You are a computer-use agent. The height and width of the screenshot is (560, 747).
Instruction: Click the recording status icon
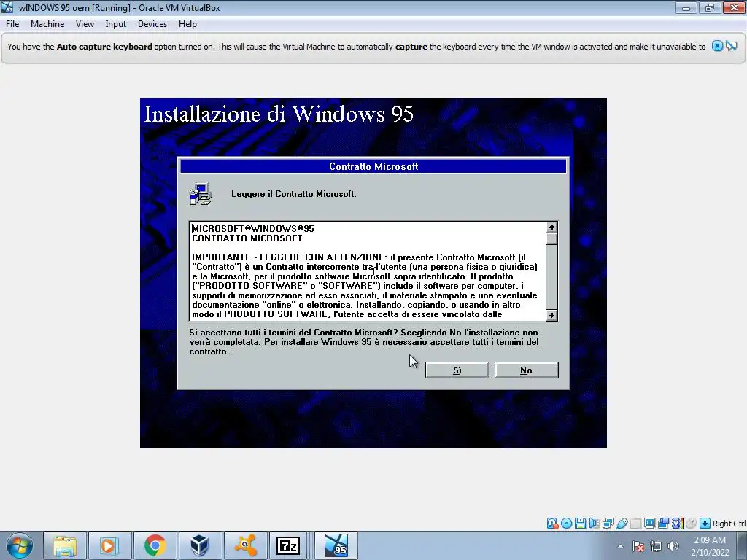[x=663, y=524]
